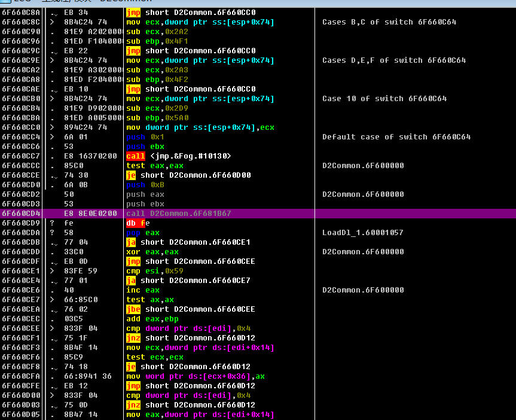Click 'jbe short D2Common.6F660CEE' instruction
The width and height of the screenshot is (516, 420).
tap(191, 309)
